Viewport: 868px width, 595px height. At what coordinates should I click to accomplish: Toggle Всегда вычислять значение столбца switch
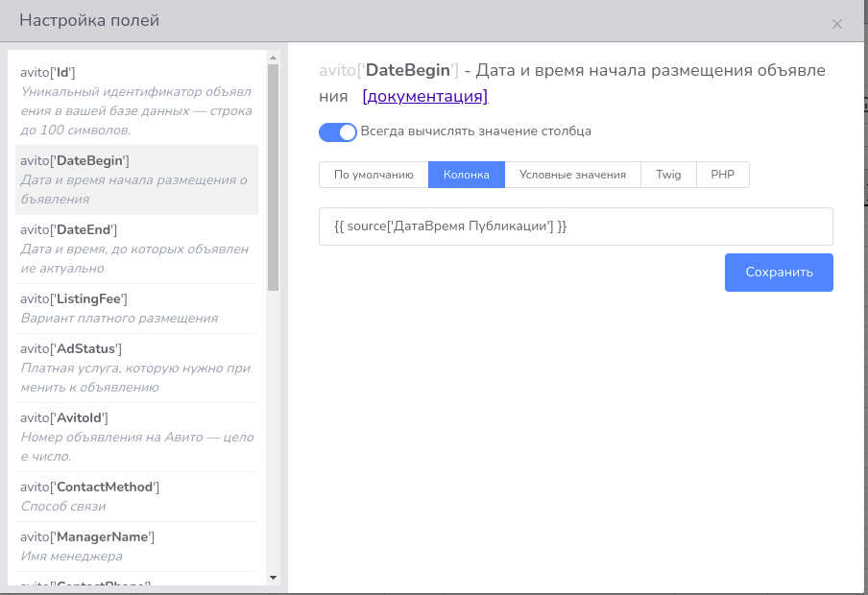pos(338,132)
